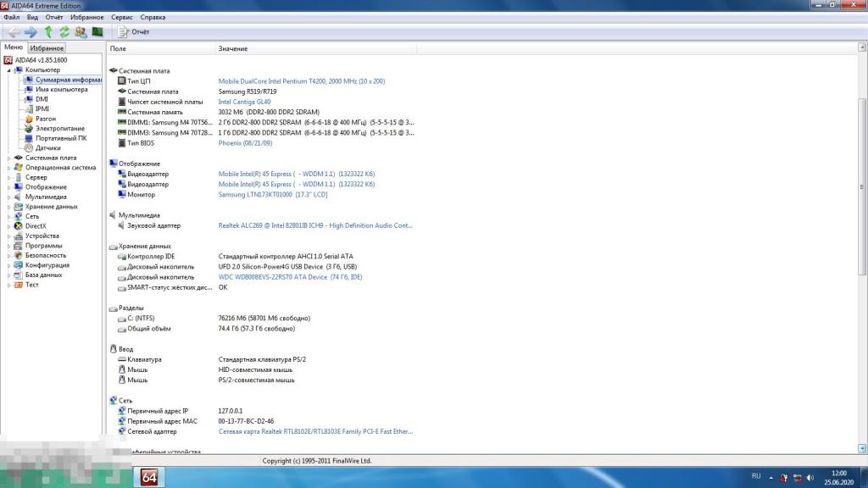The width and height of the screenshot is (868, 488).
Task: Open the Mobile DualCore Intel Pentium T4200 link
Action: tap(302, 81)
